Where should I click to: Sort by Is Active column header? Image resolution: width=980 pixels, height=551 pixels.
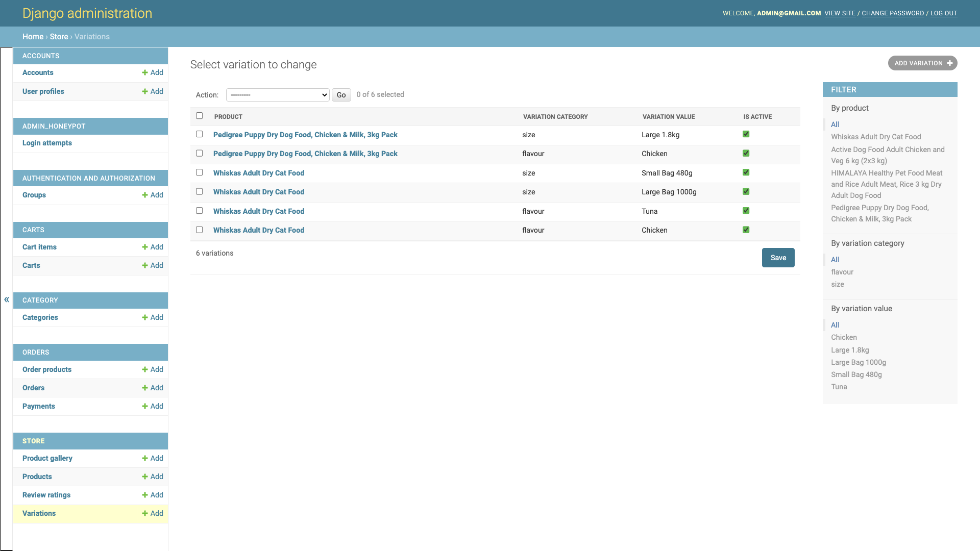757,117
